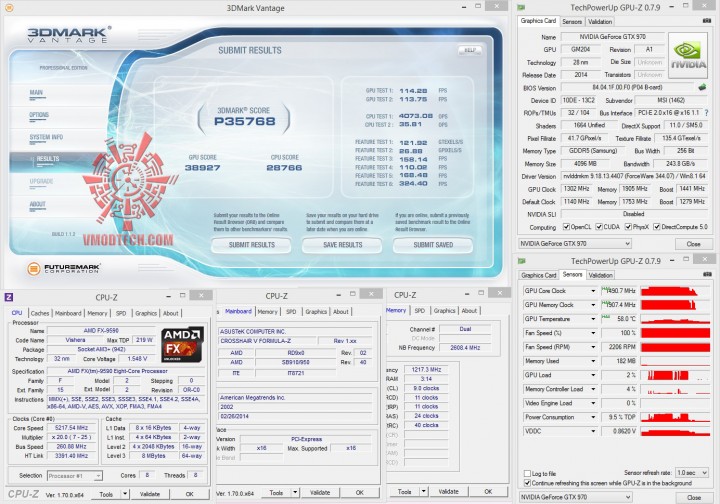The height and width of the screenshot is (504, 720).
Task: Open the Fan Speed (%) sensor dropdown
Action: [x=593, y=333]
